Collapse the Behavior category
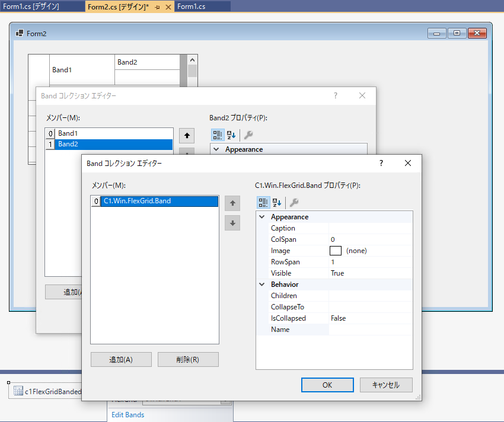Viewport: 504px width, 422px height. point(262,284)
